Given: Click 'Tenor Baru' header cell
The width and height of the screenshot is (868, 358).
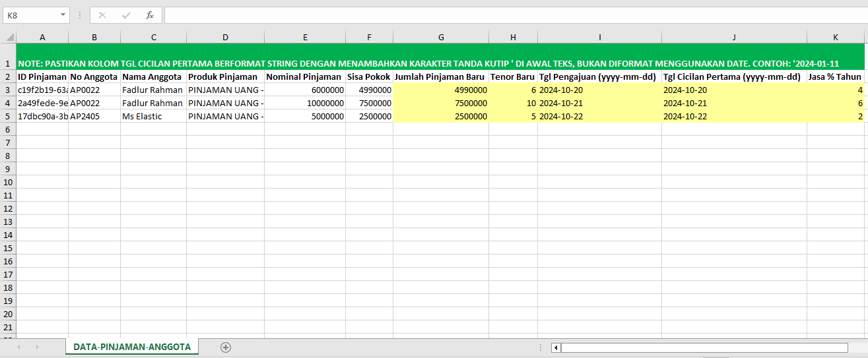Looking at the screenshot, I should (x=514, y=76).
